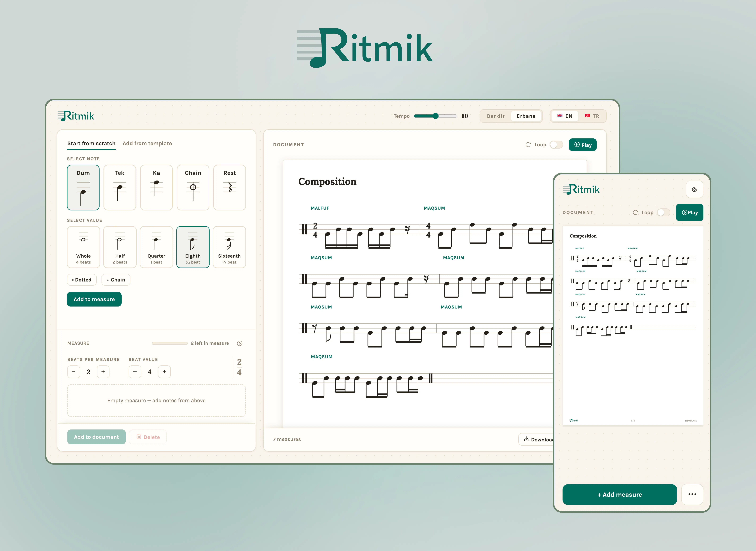Enable Loop switch in mobile view
This screenshot has height=551, width=756.
pos(663,212)
